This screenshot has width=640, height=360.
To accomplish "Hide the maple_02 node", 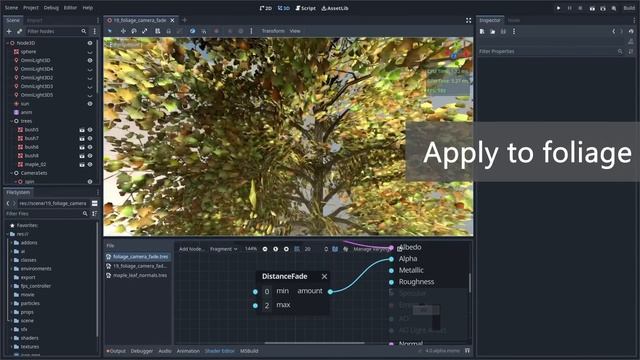I will coord(90,164).
